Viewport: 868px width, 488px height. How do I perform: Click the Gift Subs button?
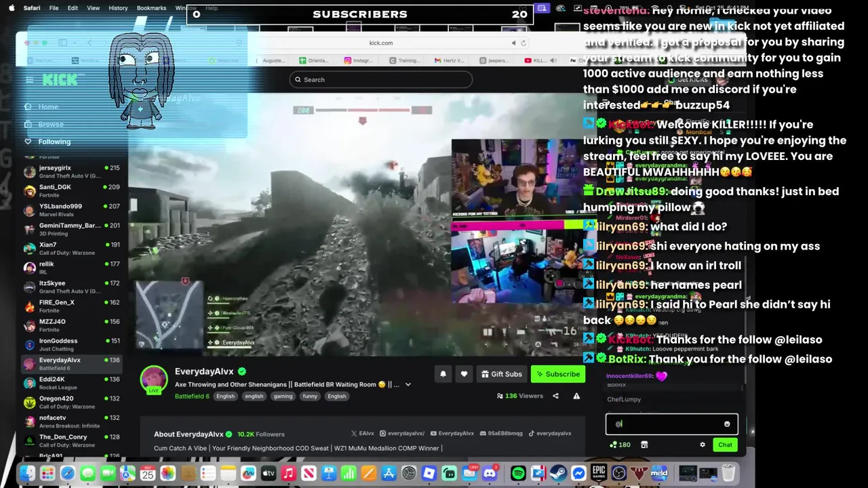[x=502, y=373]
